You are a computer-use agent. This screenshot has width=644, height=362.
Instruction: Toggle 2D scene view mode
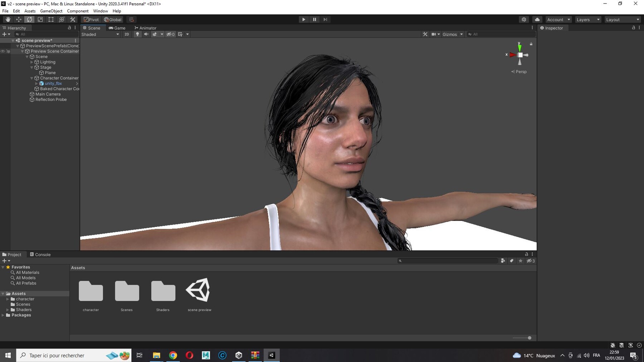(127, 34)
